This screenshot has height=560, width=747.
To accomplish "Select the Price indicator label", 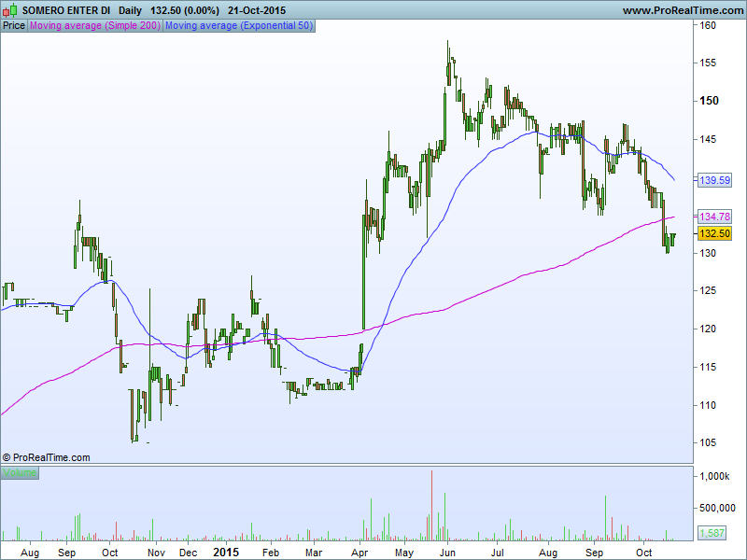I will pyautogui.click(x=14, y=25).
